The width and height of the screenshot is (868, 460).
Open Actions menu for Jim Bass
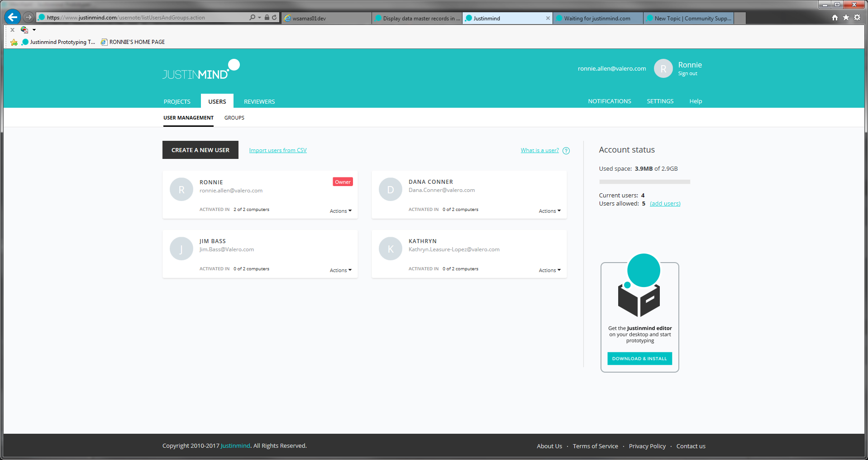[x=340, y=270]
